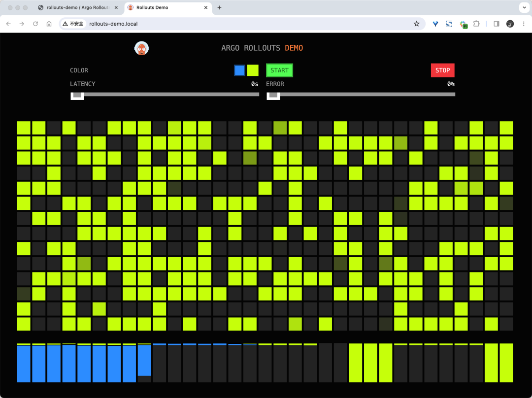Open a new browser tab
532x398 pixels.
click(x=220, y=7)
